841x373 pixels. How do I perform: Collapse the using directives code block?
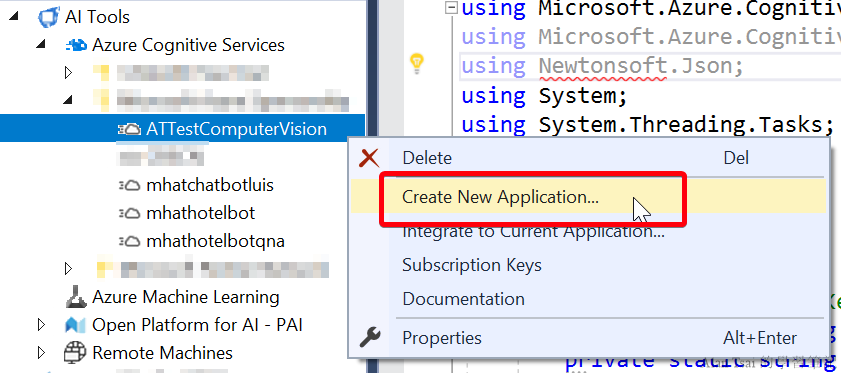[453, 8]
